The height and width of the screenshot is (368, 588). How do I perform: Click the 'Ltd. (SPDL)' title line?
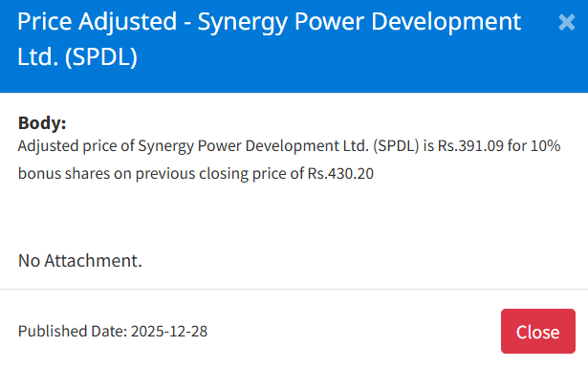77,57
